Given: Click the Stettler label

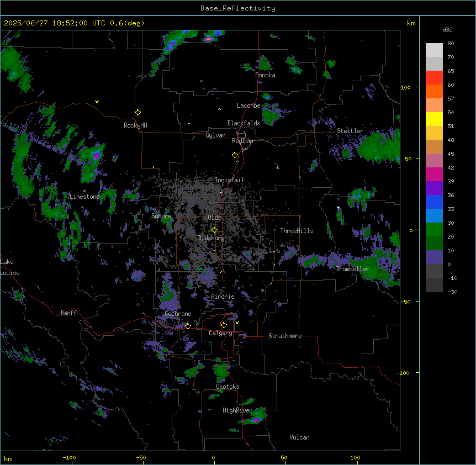Looking at the screenshot, I should (350, 131).
